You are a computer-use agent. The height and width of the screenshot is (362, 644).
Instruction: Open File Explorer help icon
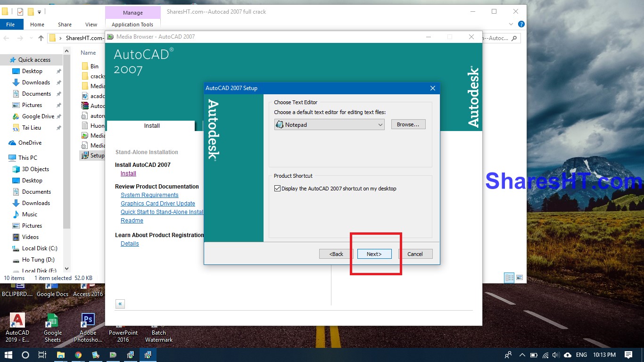(521, 24)
